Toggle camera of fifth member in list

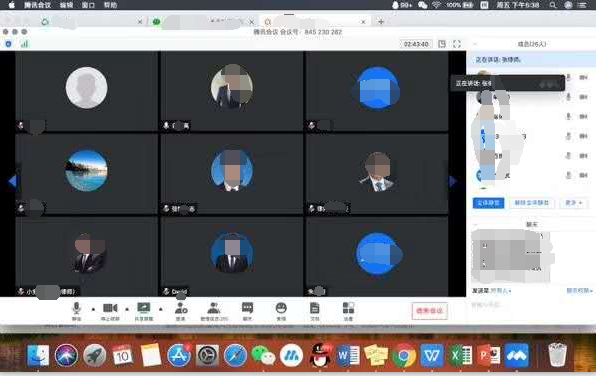pyautogui.click(x=583, y=155)
